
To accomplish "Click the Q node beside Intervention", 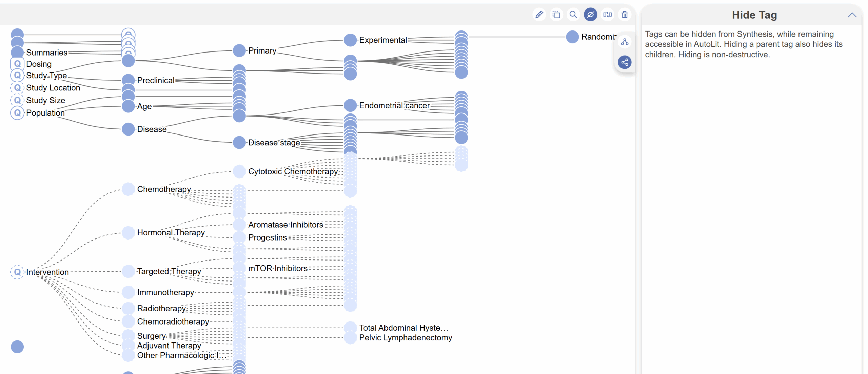I will 17,272.
